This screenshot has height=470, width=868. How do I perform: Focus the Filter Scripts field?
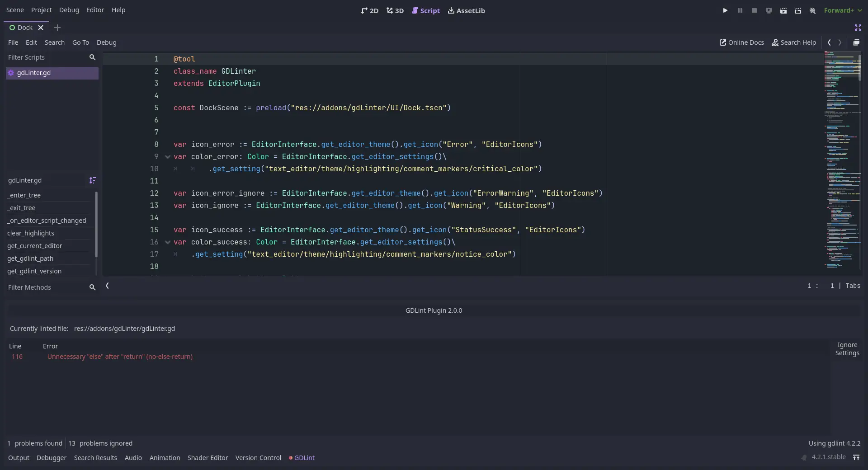[x=52, y=57]
